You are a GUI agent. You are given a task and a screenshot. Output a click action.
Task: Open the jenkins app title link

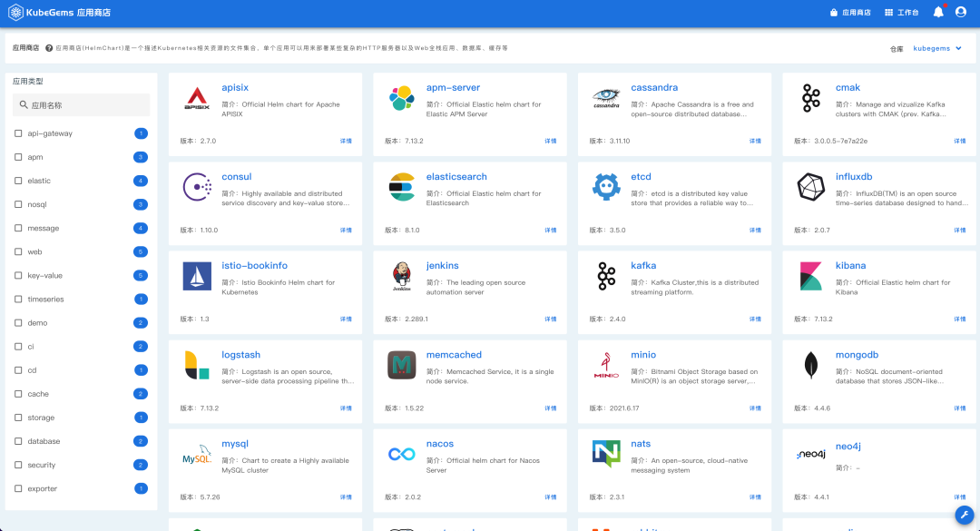coord(443,266)
